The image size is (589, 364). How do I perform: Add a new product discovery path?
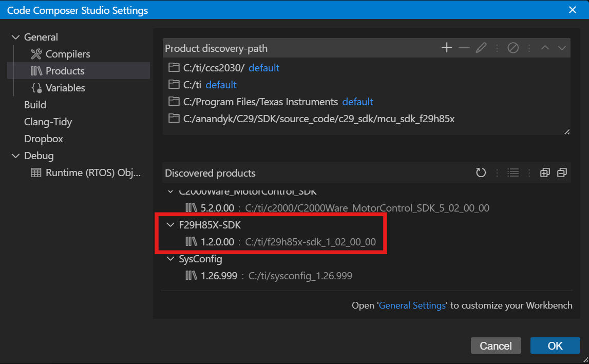(x=446, y=47)
